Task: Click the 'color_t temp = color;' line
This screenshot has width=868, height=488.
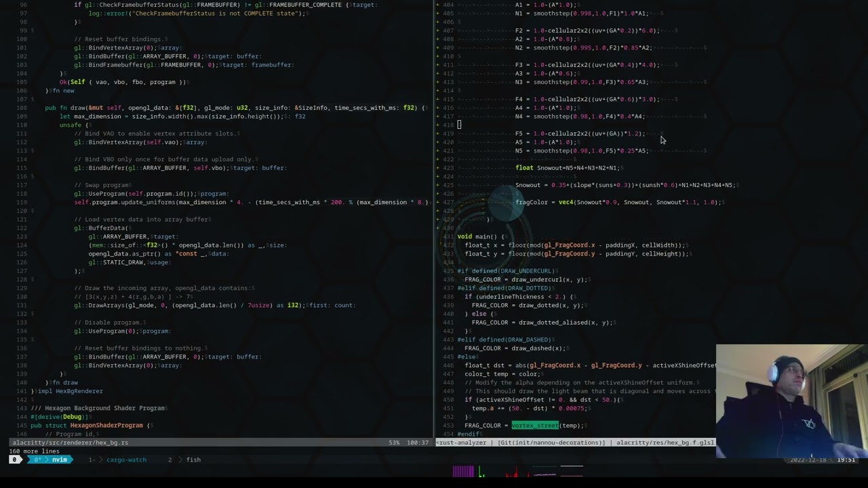Action: tap(502, 374)
